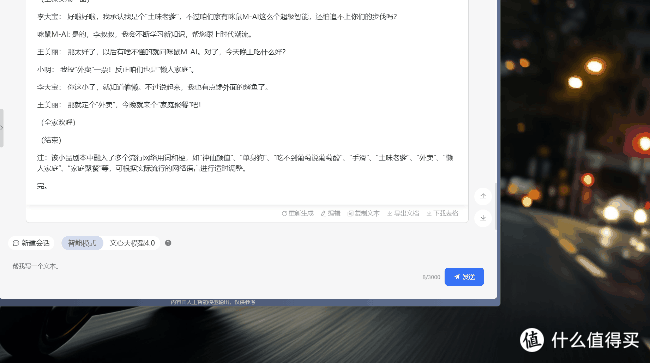Click the down-arrow scroll-to-bottom circle button
The width and height of the screenshot is (650, 363).
point(483,218)
